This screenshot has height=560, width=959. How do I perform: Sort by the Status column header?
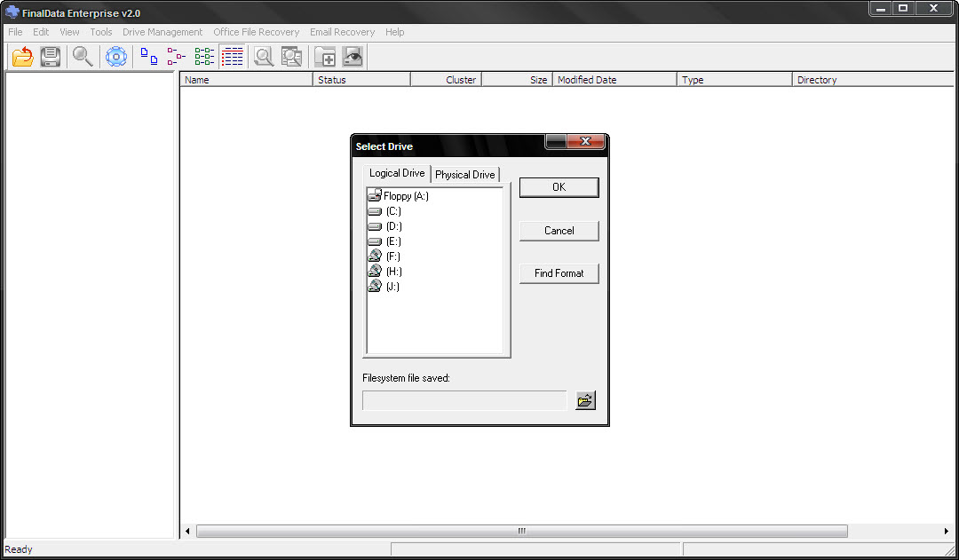(361, 80)
